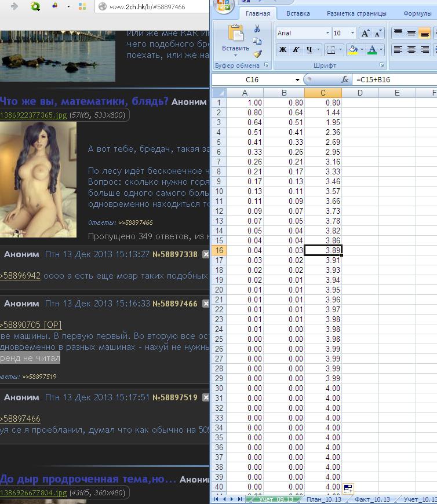
Task: Open the font size dropdown
Action: [x=353, y=34]
